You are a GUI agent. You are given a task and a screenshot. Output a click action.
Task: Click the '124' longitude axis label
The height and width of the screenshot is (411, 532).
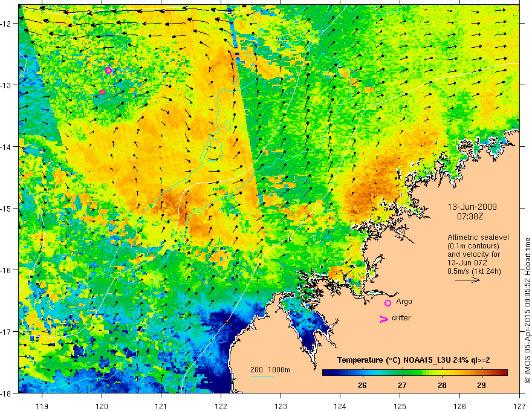(340, 406)
